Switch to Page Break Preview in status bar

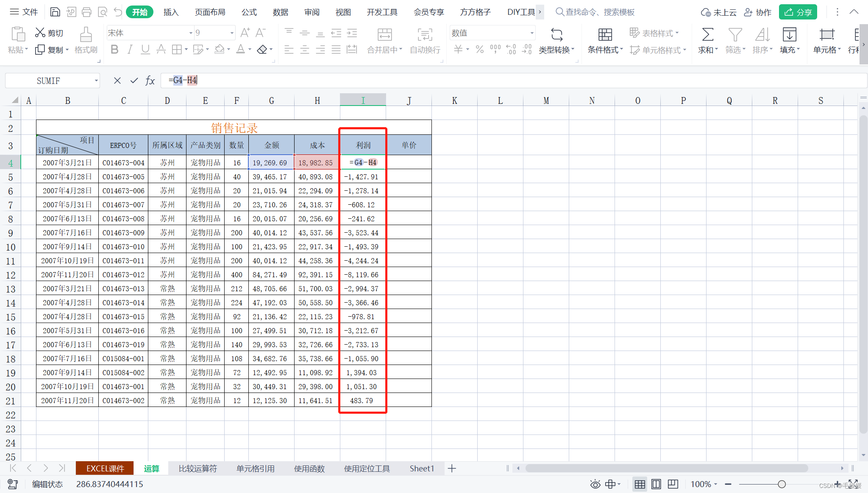pos(673,484)
